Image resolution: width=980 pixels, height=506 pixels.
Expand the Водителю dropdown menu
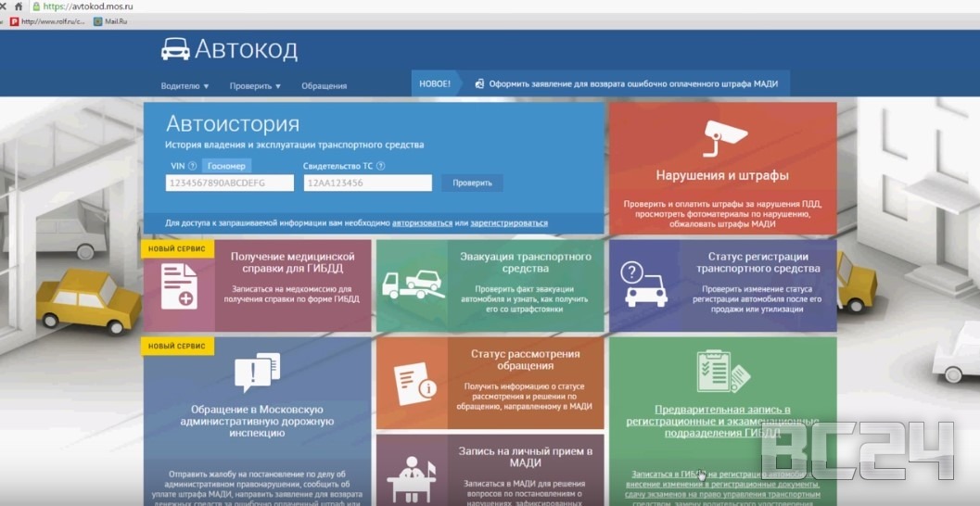[x=185, y=86]
